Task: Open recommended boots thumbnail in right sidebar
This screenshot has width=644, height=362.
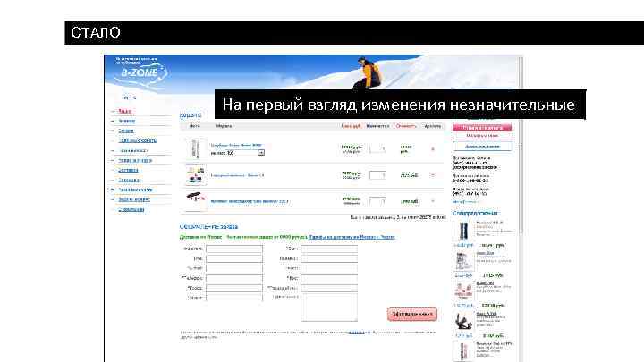Action: (x=463, y=261)
